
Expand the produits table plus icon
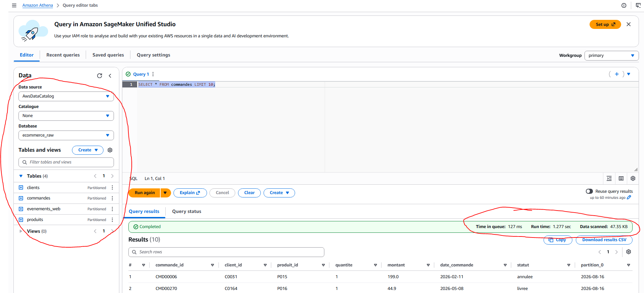21,220
